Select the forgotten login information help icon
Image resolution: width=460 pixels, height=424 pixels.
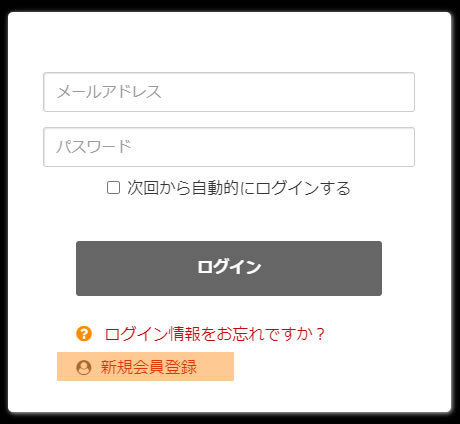(84, 333)
